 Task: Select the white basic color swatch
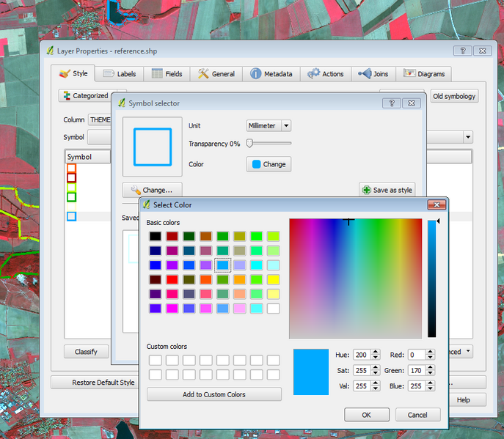pyautogui.click(x=273, y=309)
